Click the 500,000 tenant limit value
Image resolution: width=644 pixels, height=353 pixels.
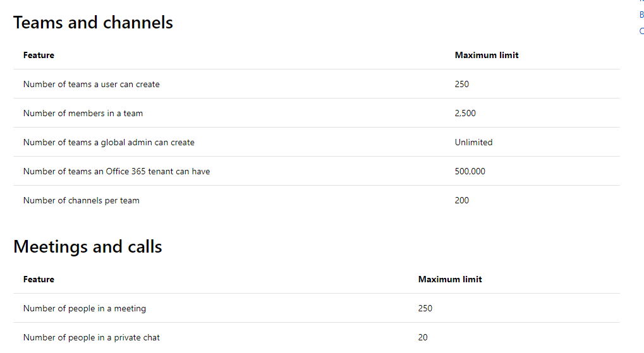point(470,172)
